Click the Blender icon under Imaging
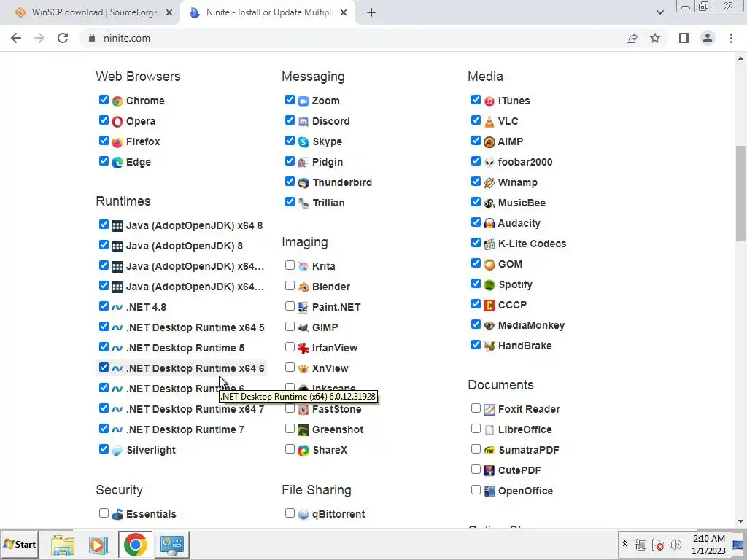The image size is (747, 560). pos(303,287)
